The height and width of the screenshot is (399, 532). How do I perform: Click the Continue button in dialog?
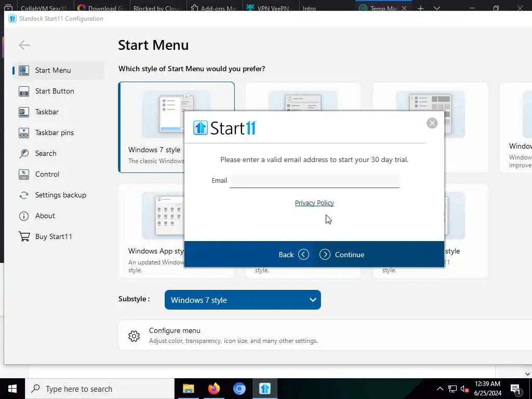click(342, 255)
